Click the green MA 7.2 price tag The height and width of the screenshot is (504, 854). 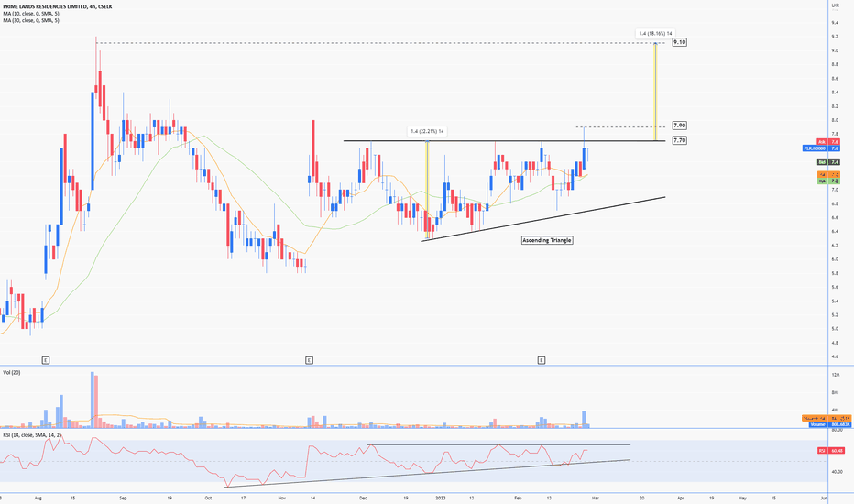(x=828, y=181)
